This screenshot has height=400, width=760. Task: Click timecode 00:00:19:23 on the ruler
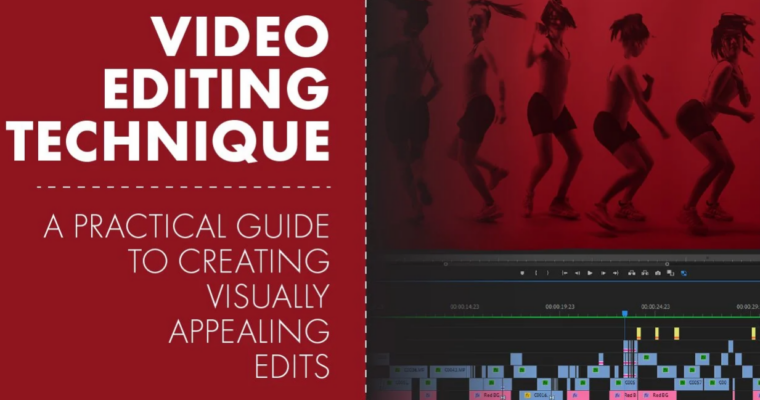point(560,307)
